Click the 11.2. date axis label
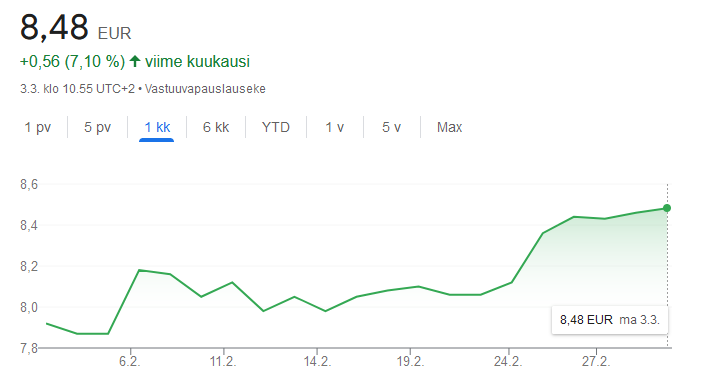This screenshot has height=381, width=711. 223,361
